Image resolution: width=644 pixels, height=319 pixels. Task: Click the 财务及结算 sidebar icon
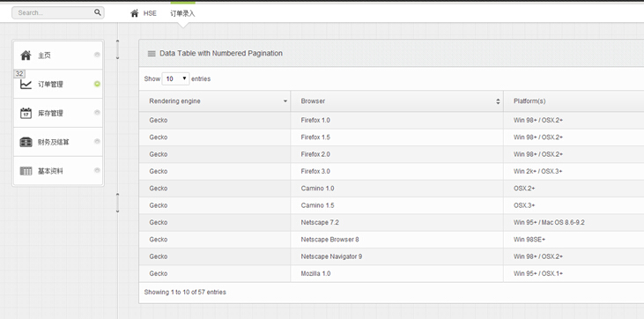tap(26, 142)
